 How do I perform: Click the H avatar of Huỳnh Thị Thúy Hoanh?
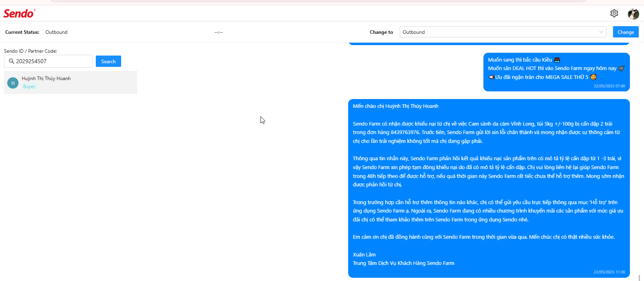13,83
